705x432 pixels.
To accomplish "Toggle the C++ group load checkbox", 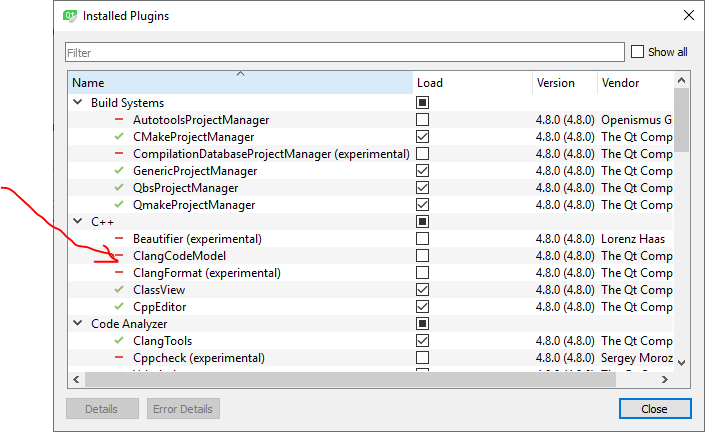I will point(422,222).
